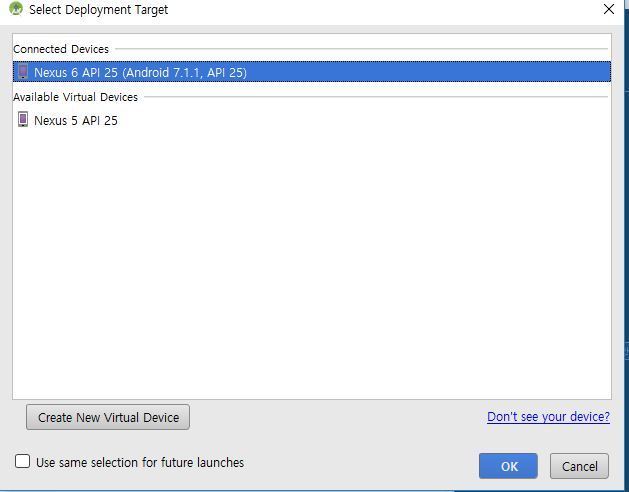Image resolution: width=629 pixels, height=492 pixels.
Task: Enable Use same selection for future launches
Action: coord(22,462)
